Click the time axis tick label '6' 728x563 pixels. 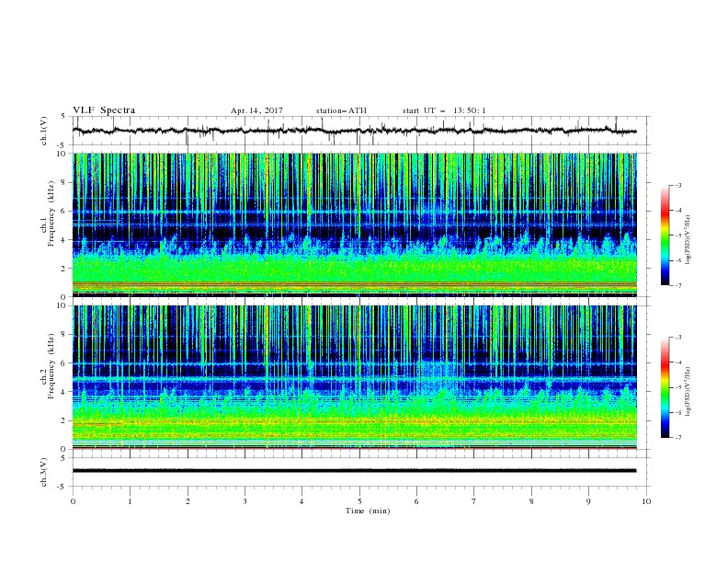[x=416, y=501]
